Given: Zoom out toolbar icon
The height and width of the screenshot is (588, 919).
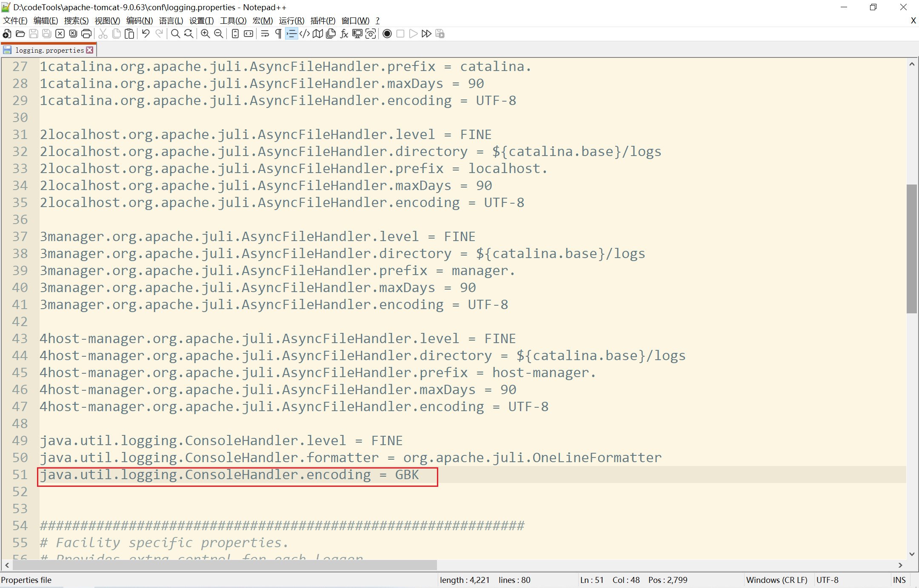Looking at the screenshot, I should coord(218,34).
